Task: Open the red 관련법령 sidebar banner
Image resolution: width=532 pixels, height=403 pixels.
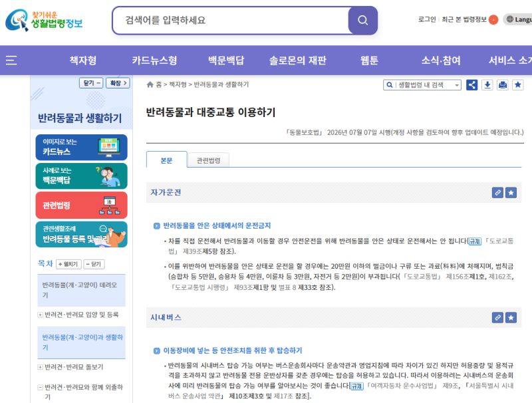Action: coord(81,205)
